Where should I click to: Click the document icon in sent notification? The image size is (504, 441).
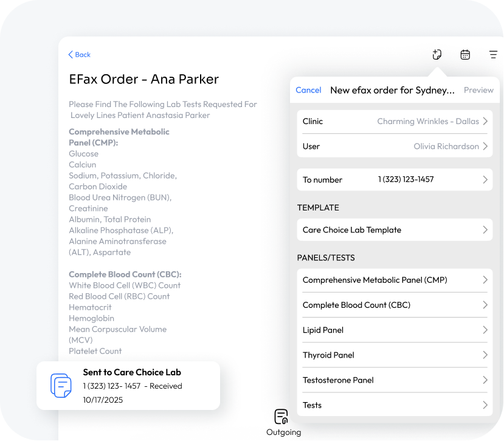61,385
